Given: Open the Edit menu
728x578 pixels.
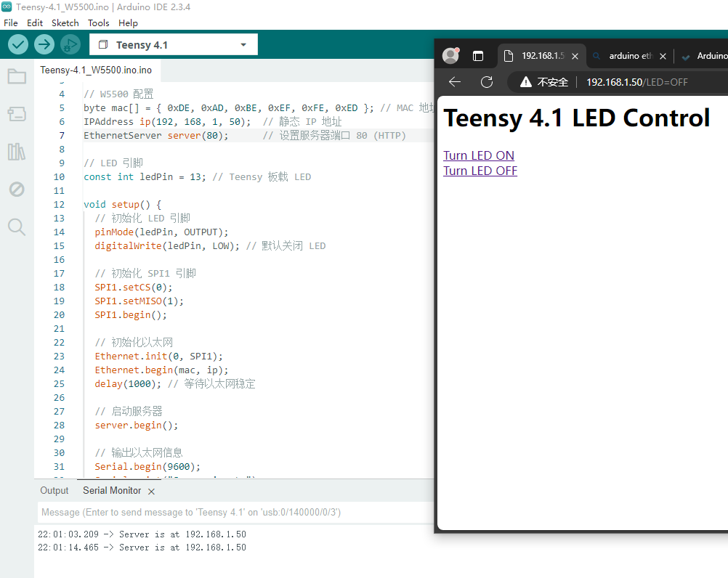Looking at the screenshot, I should (35, 23).
